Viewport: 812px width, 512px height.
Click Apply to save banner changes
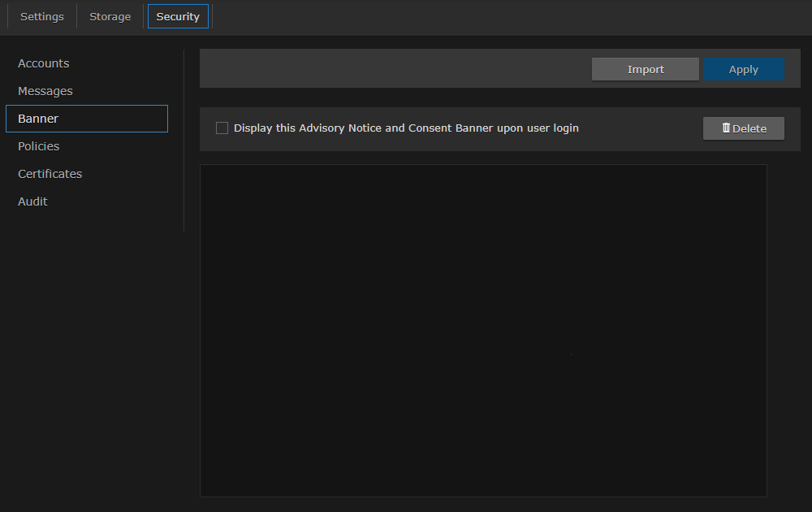tap(743, 69)
